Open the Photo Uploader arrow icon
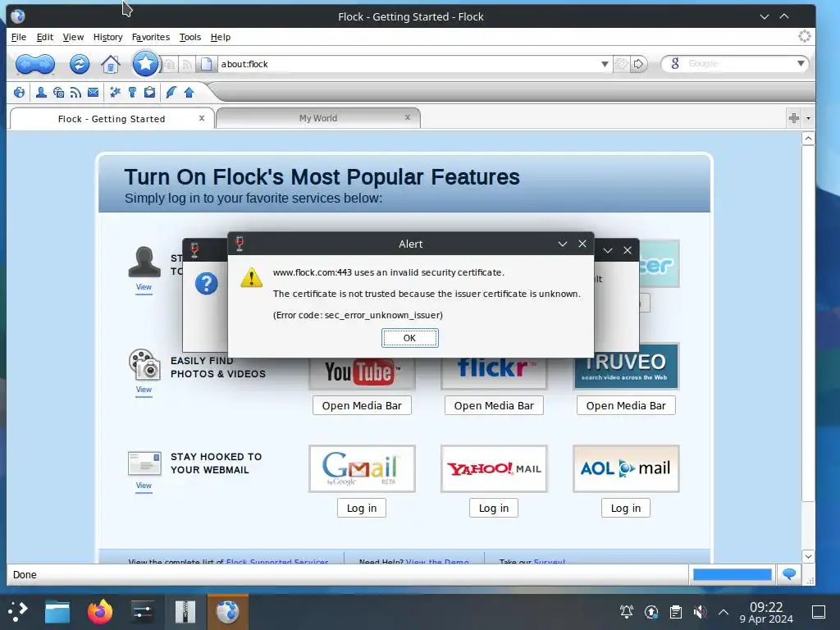Viewport: 840px width, 630px height. tap(189, 93)
